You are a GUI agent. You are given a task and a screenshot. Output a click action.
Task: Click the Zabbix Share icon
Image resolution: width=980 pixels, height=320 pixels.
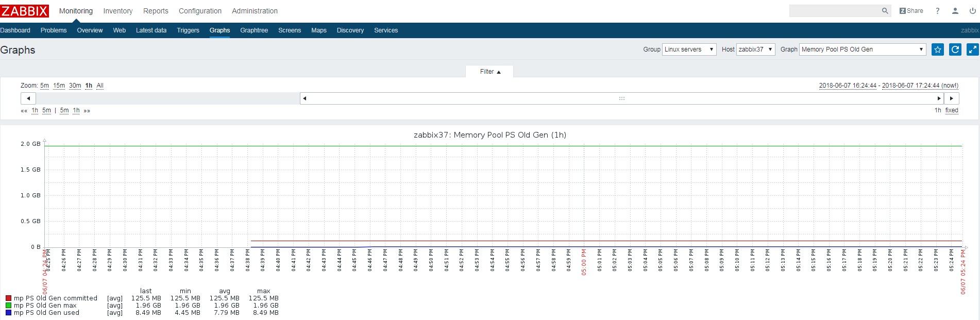pos(911,11)
